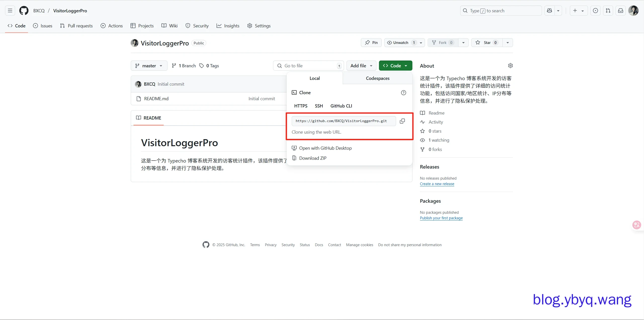Open the footer Privacy link
Viewport: 644px width, 320px height.
pos(271,245)
